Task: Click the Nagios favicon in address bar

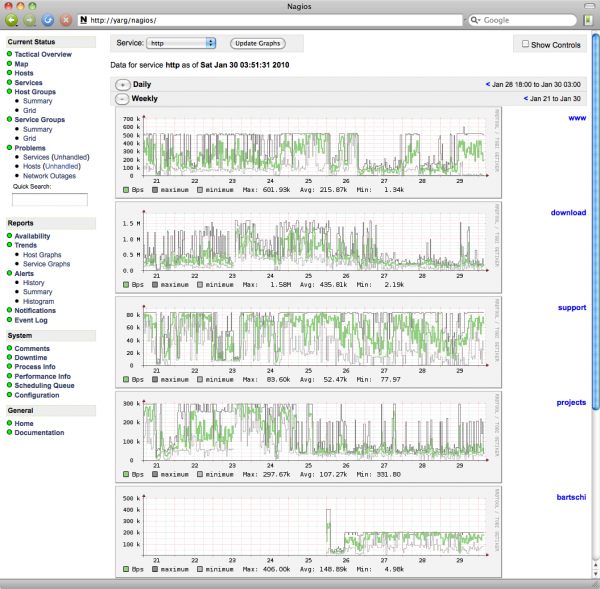Action: click(x=83, y=19)
